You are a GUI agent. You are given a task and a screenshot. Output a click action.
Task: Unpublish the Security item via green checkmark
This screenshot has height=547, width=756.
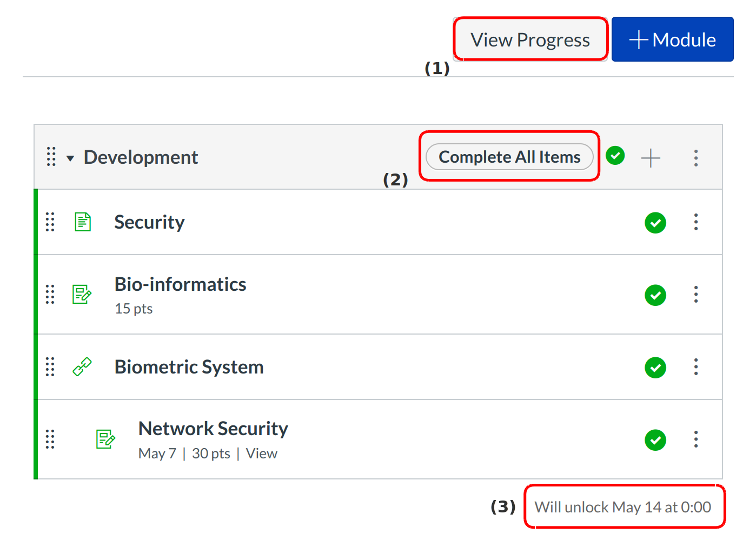pos(655,223)
